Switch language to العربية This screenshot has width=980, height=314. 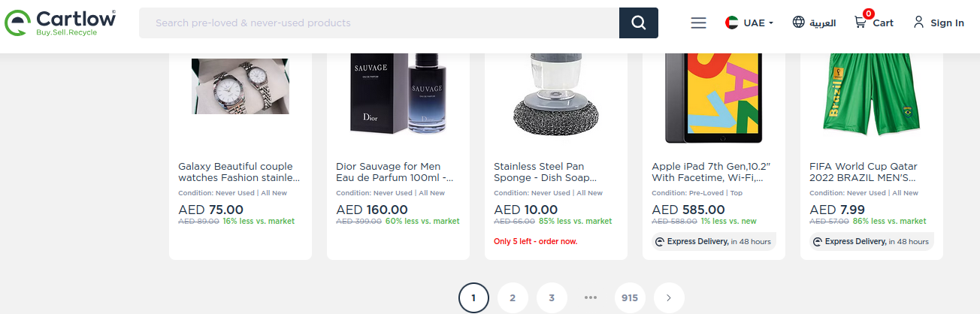tap(822, 23)
